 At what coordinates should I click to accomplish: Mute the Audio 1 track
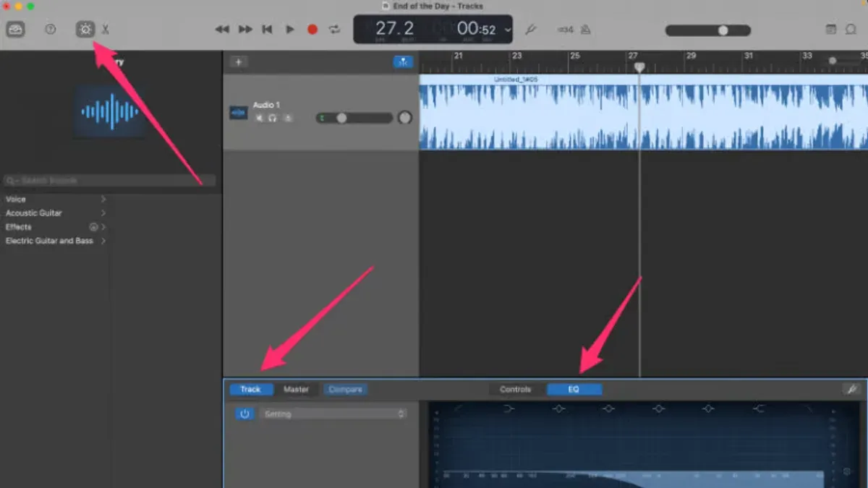(260, 118)
